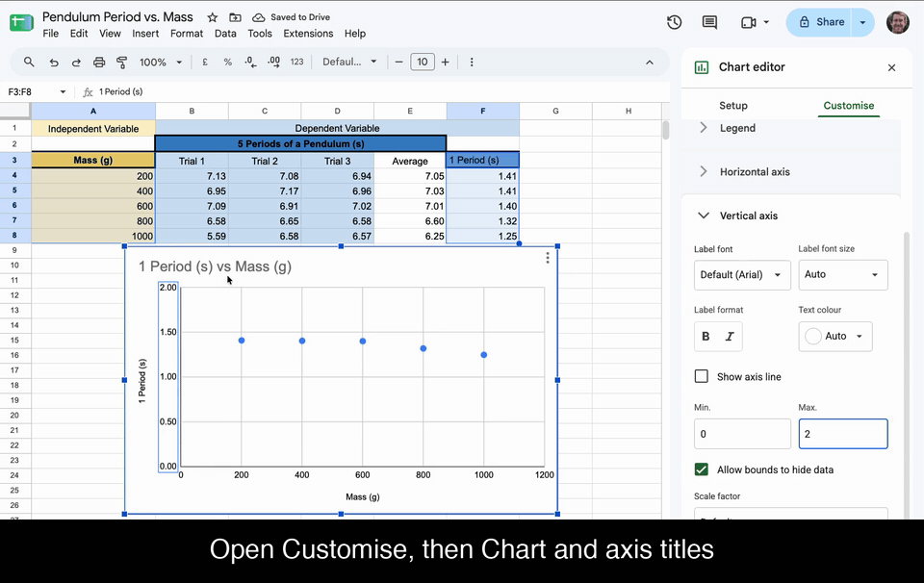This screenshot has height=583, width=924.
Task: Select the Mass (g) header cell
Action: coord(93,160)
